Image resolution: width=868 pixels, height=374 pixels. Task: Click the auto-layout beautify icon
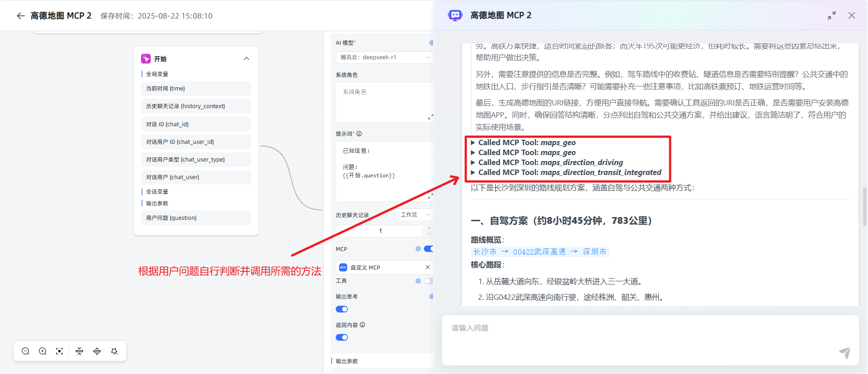click(x=114, y=351)
